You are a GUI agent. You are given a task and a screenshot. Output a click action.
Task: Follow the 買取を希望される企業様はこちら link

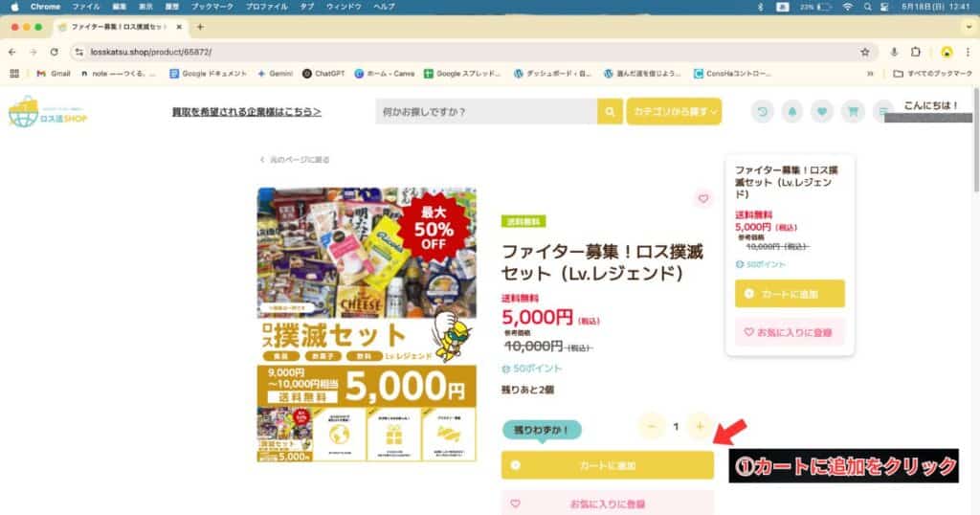pos(247,112)
